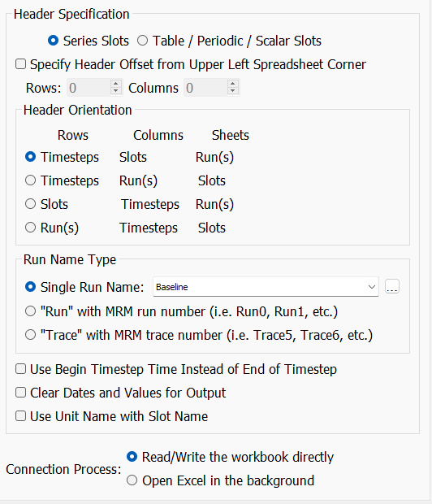The width and height of the screenshot is (432, 504).
Task: Decrease Columns spinner value with down arrow
Action: pyautogui.click(x=232, y=91)
